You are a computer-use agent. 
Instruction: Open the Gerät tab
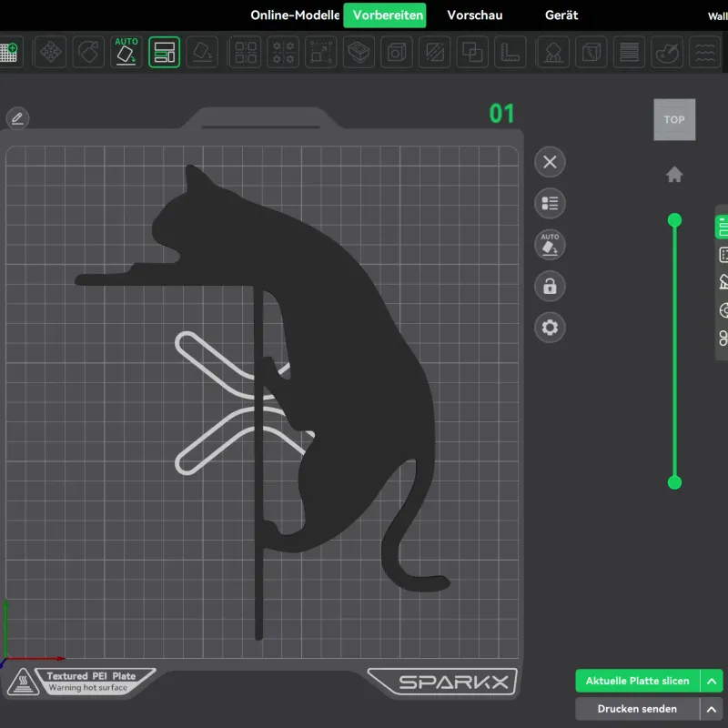click(x=561, y=15)
